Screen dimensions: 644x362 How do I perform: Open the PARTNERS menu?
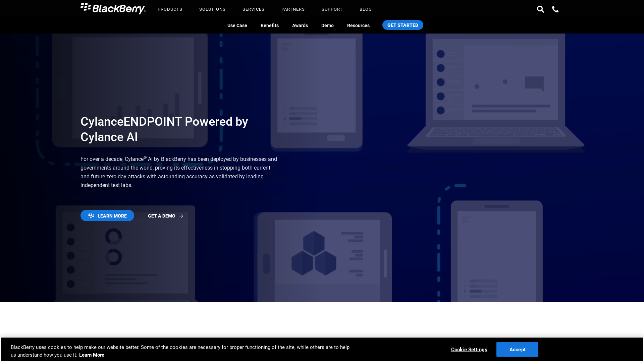point(293,9)
